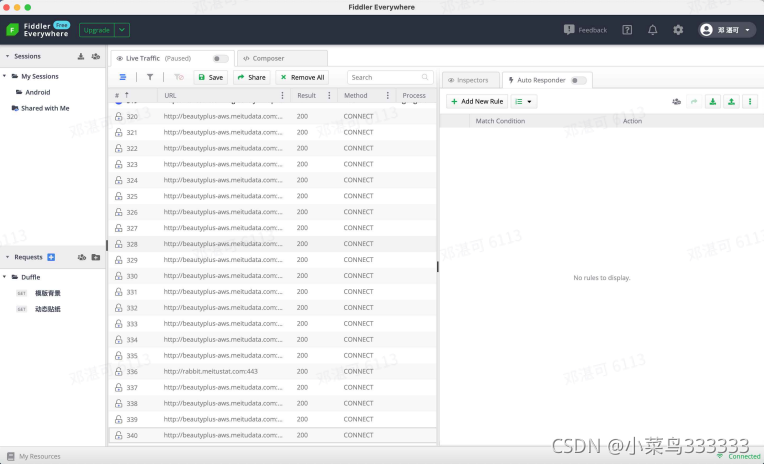Toggle the Live Traffic capture switch

pyautogui.click(x=220, y=58)
